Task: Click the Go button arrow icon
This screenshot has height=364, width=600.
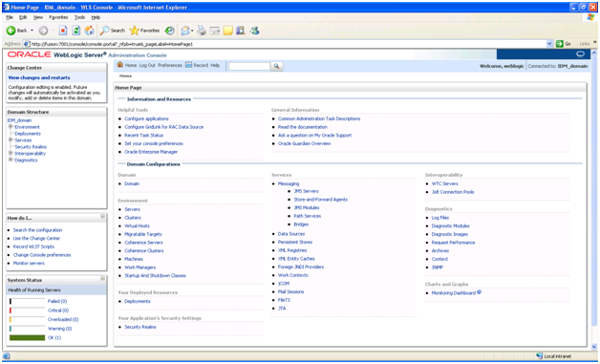Action: pos(560,44)
